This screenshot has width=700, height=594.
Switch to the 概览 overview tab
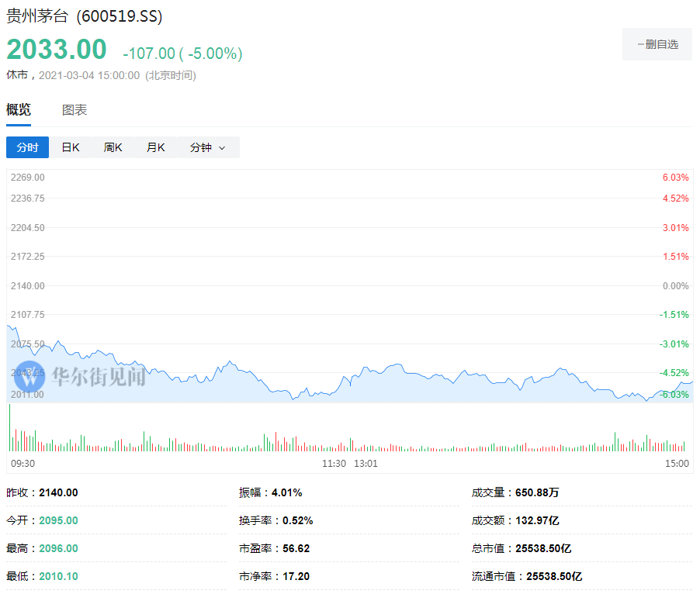pos(19,109)
